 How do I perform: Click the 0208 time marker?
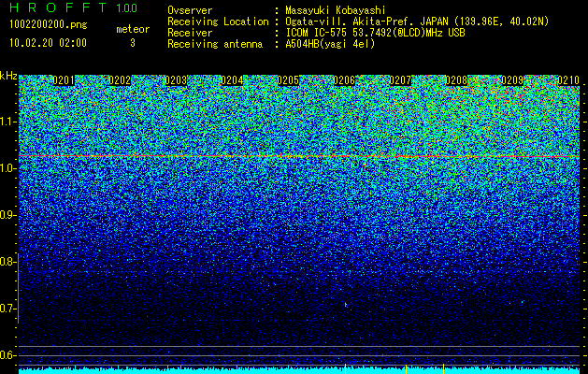[x=456, y=80]
